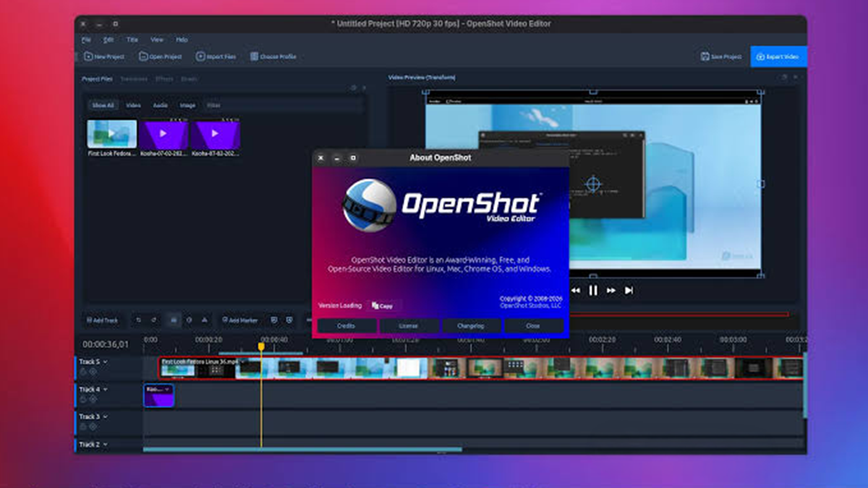Click the Redo arrow in timeline toolbar
868x488 pixels.
click(x=154, y=320)
